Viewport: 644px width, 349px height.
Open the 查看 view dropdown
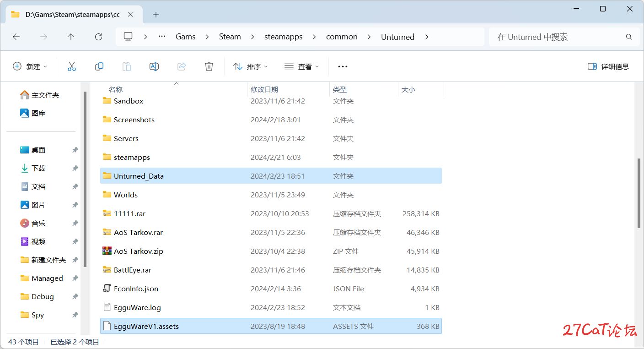tap(301, 66)
